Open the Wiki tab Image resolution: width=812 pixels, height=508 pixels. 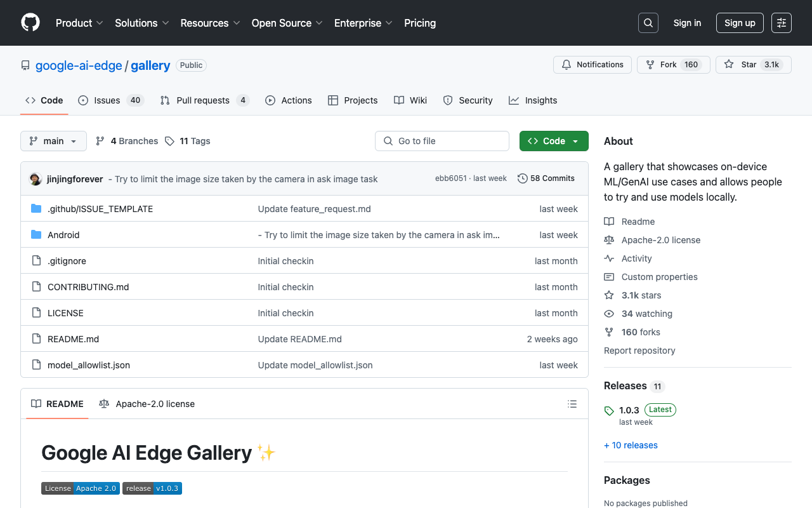click(x=410, y=100)
